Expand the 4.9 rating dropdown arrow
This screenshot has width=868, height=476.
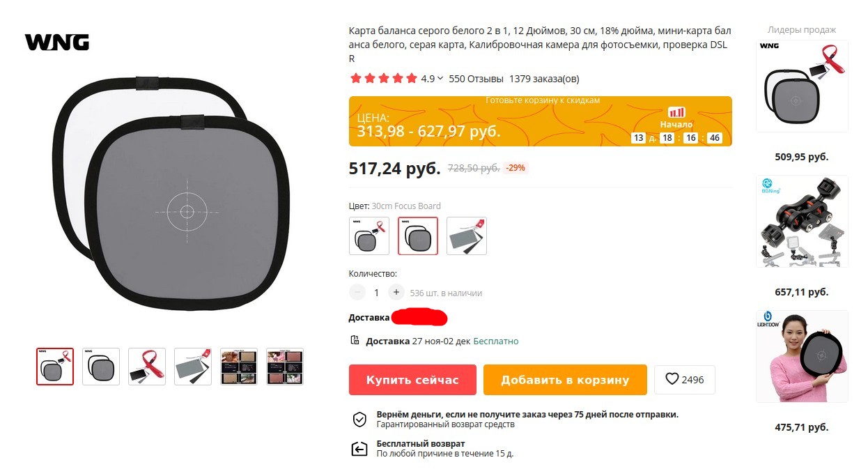440,79
